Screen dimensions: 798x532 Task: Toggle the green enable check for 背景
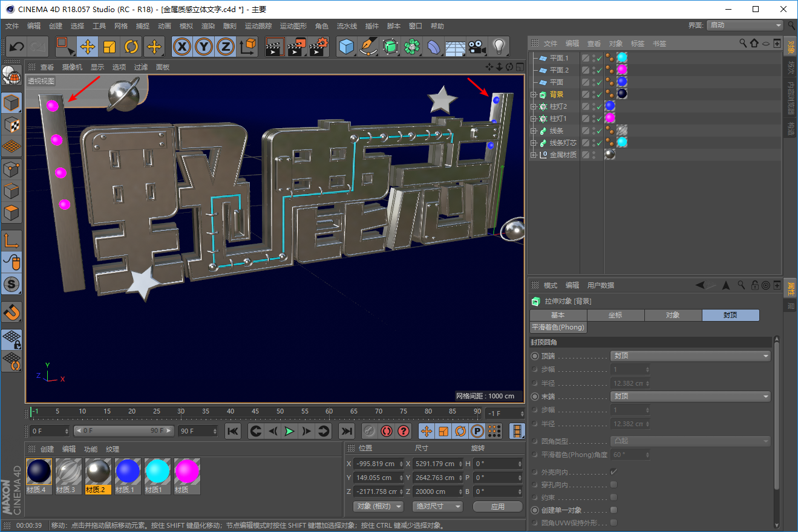[x=600, y=94]
